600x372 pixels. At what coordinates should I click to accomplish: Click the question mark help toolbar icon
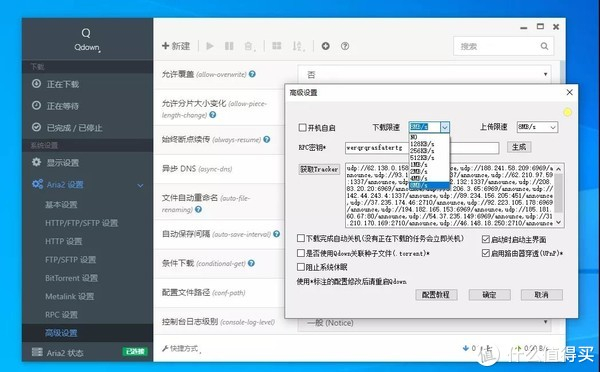(x=345, y=46)
